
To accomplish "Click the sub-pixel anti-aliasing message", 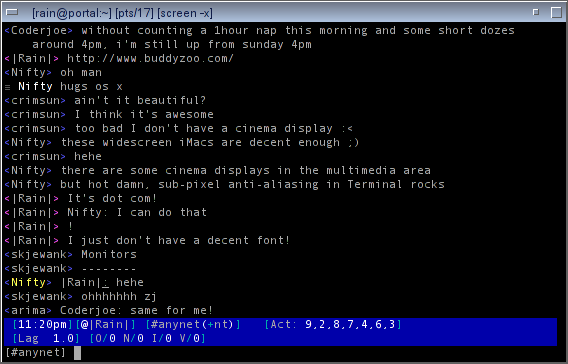I will point(224,184).
